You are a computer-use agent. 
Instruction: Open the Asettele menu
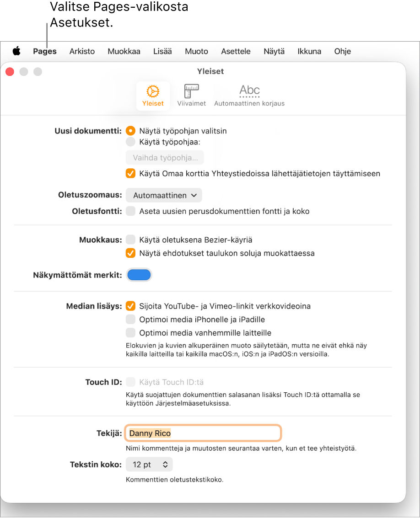point(236,51)
